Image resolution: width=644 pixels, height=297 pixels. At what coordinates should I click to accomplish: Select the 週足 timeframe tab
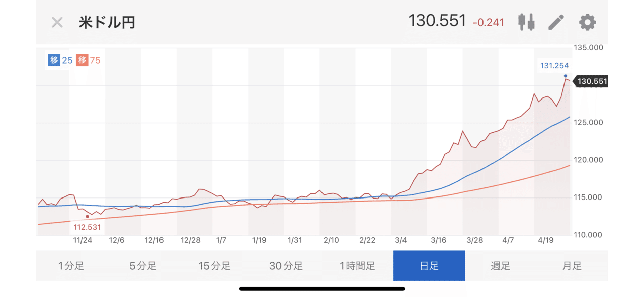pos(501,266)
